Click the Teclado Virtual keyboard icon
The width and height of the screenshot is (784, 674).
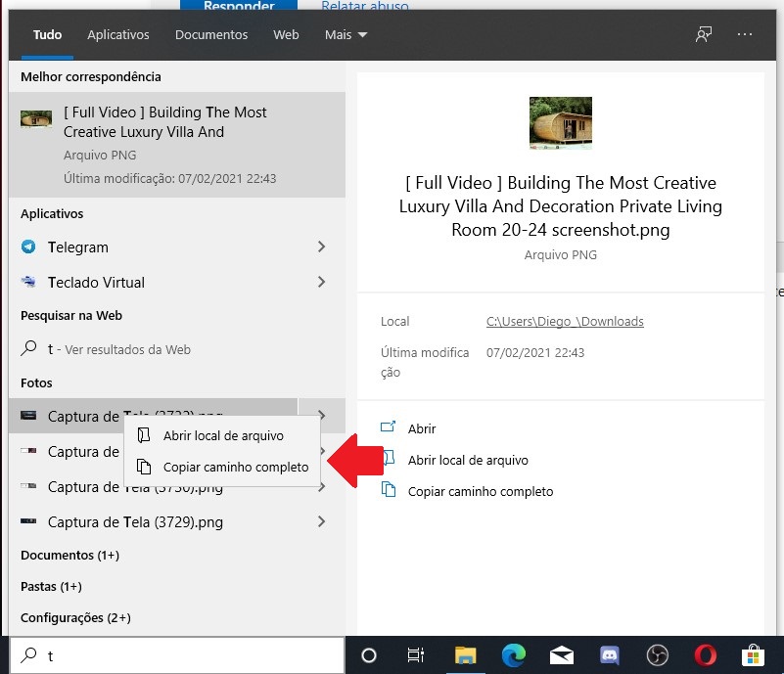coord(28,283)
